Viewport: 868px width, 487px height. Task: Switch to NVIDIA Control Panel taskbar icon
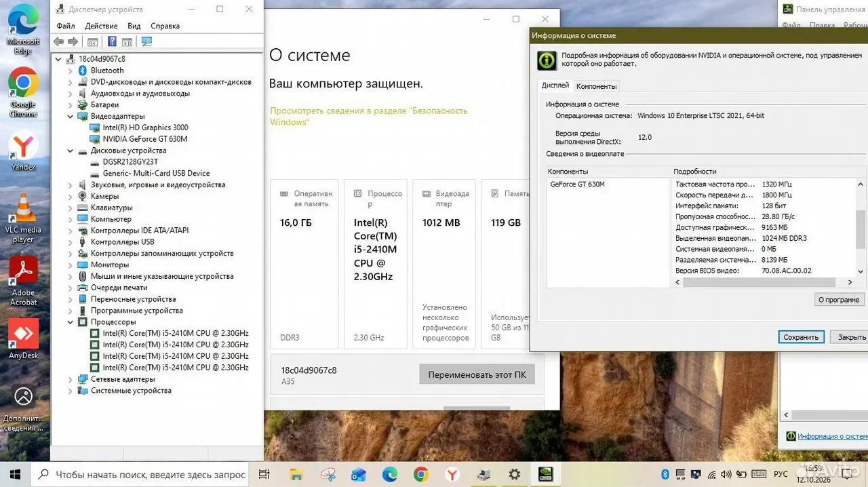coord(546,474)
